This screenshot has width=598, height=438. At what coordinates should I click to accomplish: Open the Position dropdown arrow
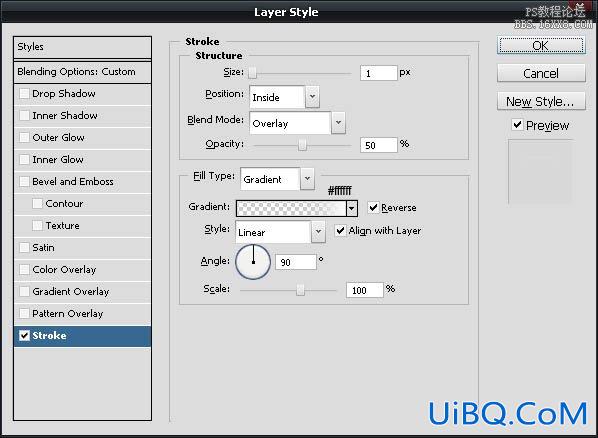point(312,97)
